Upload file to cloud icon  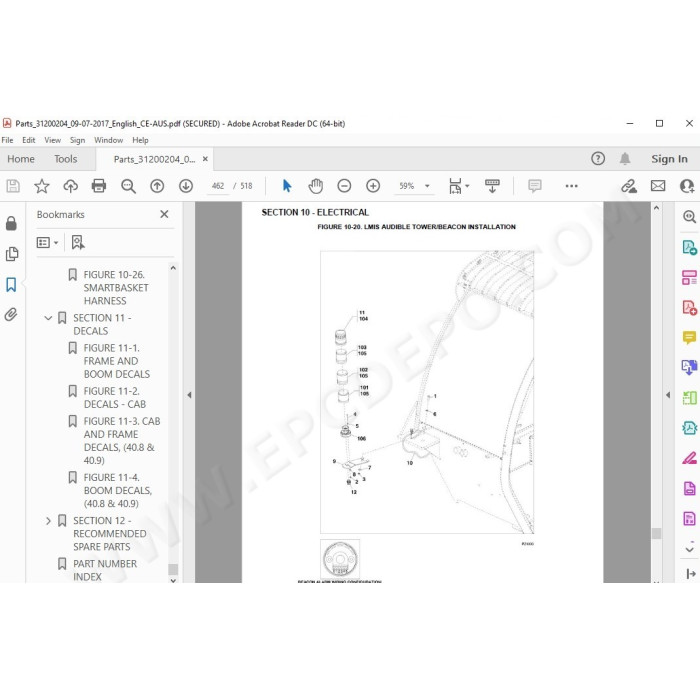pyautogui.click(x=71, y=186)
